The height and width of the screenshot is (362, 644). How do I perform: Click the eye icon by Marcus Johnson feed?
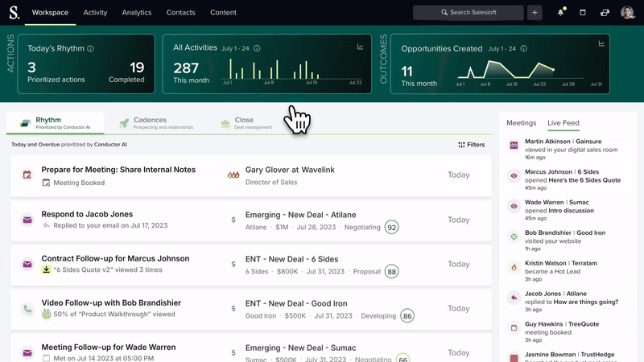[x=514, y=175]
